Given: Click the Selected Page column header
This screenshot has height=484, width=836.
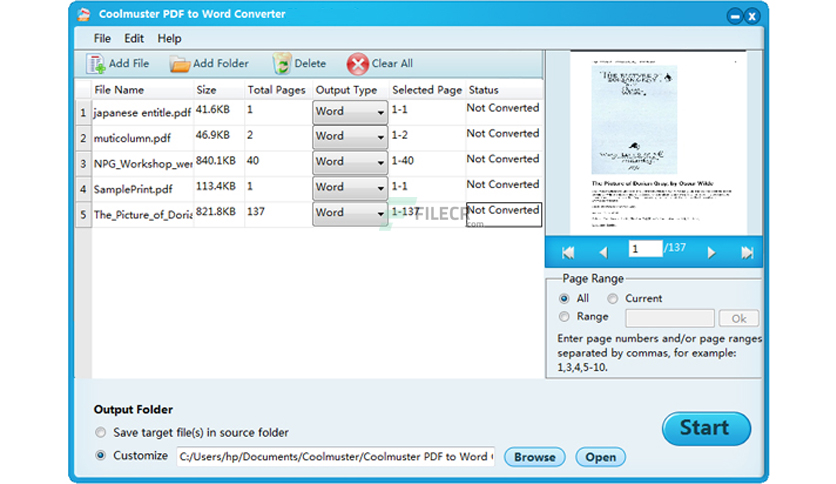Looking at the screenshot, I should pos(427,90).
